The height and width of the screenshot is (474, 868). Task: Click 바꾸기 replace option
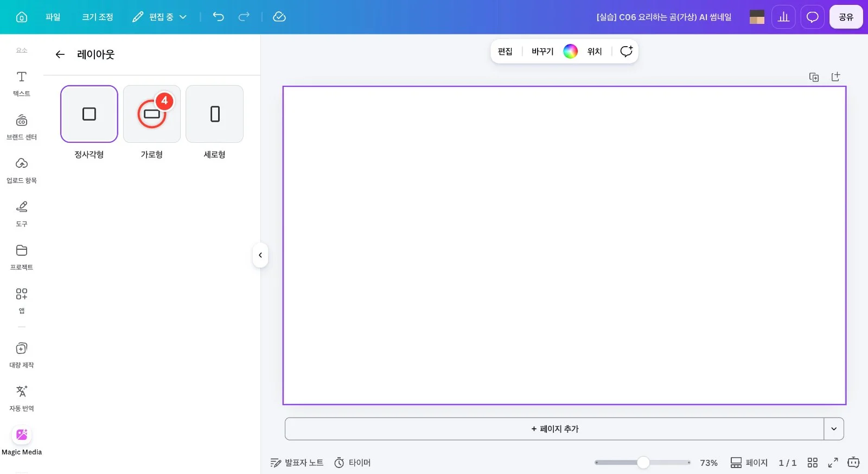(x=542, y=51)
